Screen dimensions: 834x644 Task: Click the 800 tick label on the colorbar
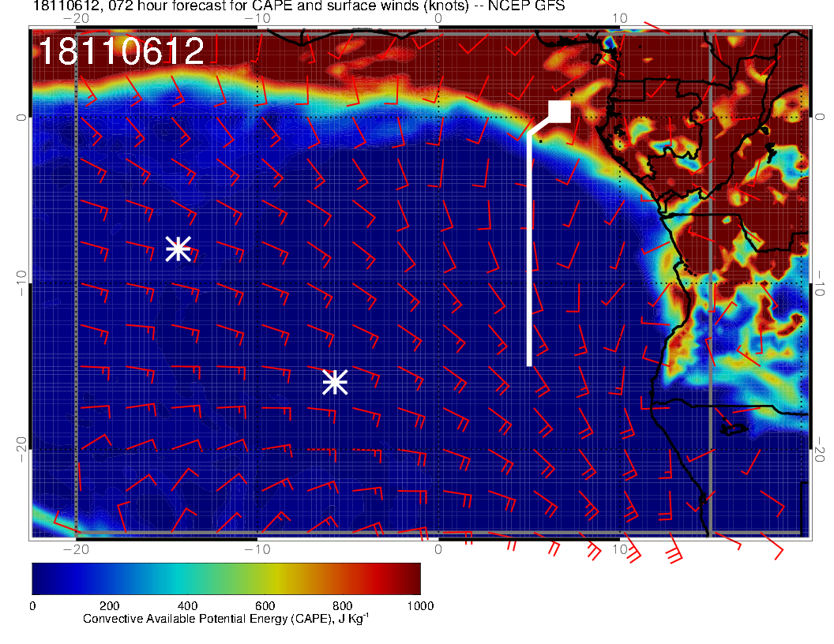[342, 606]
